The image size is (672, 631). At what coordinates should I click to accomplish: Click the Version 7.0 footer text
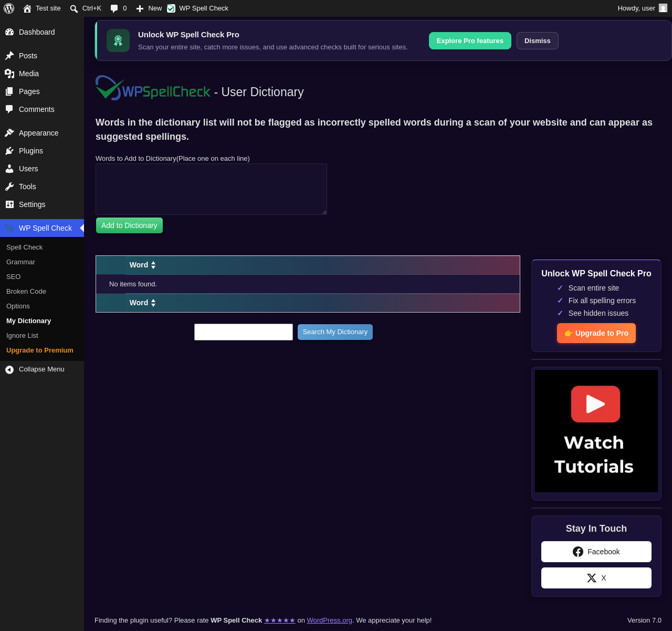[644, 620]
